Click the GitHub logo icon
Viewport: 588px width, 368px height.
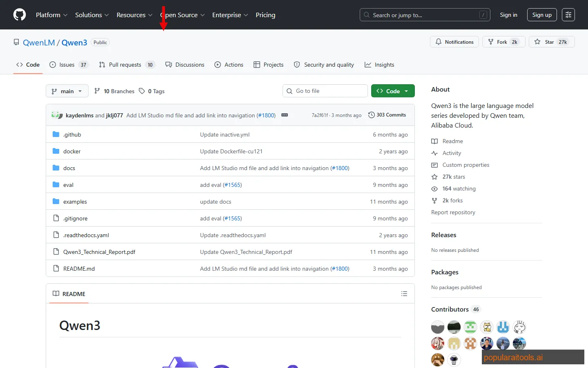click(19, 15)
